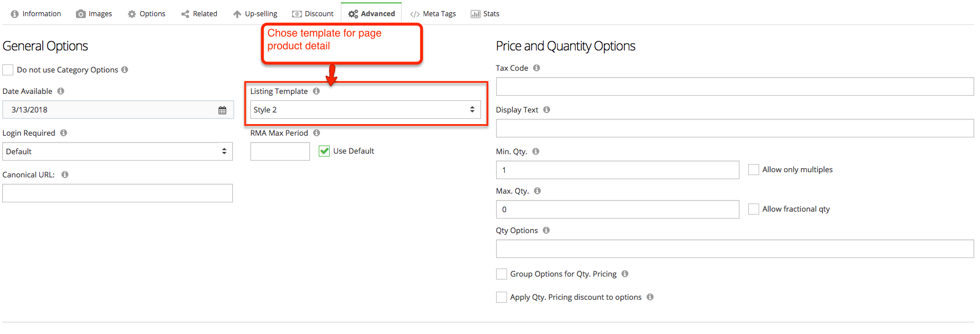The width and height of the screenshot is (980, 334).
Task: Click the RMA Max Period input
Action: [x=280, y=151]
